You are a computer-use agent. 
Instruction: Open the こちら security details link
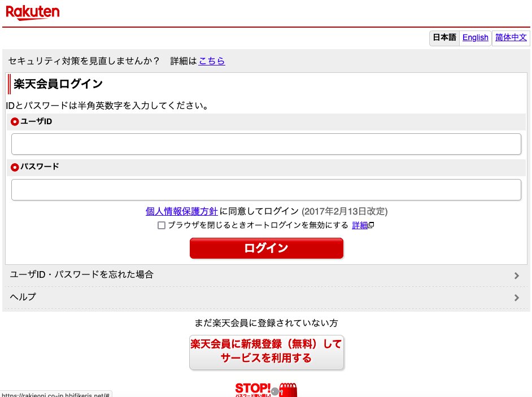click(x=212, y=61)
